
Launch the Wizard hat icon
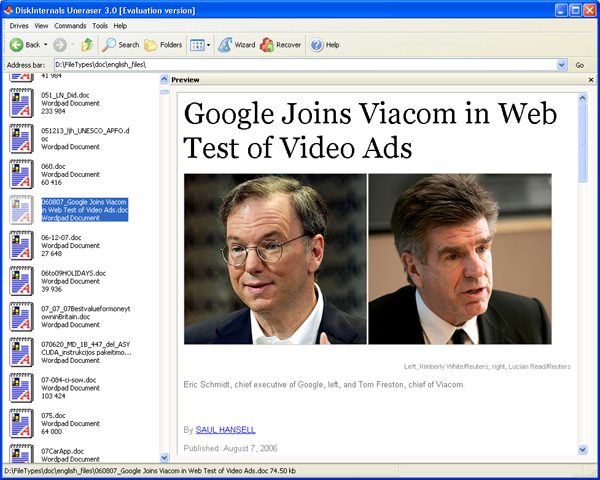click(225, 45)
